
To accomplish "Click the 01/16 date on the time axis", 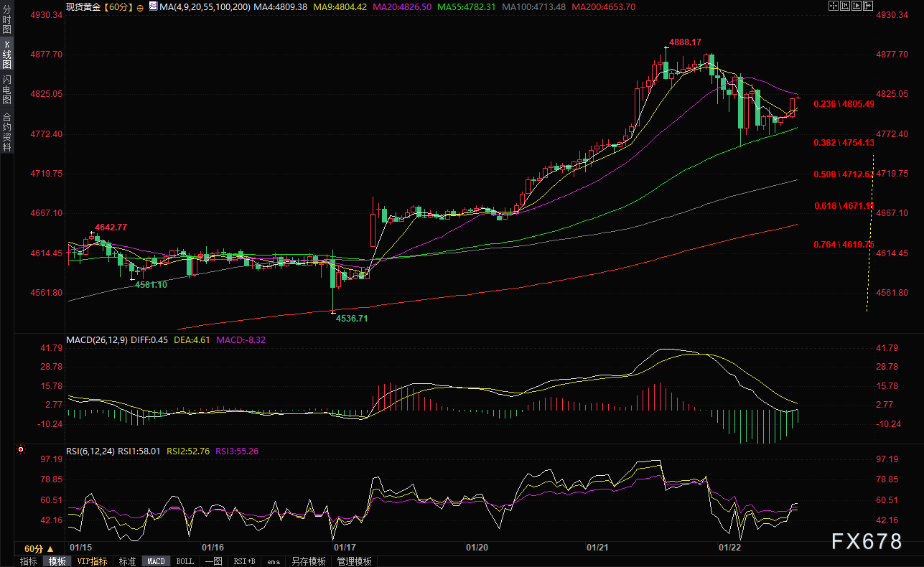I will (x=213, y=547).
